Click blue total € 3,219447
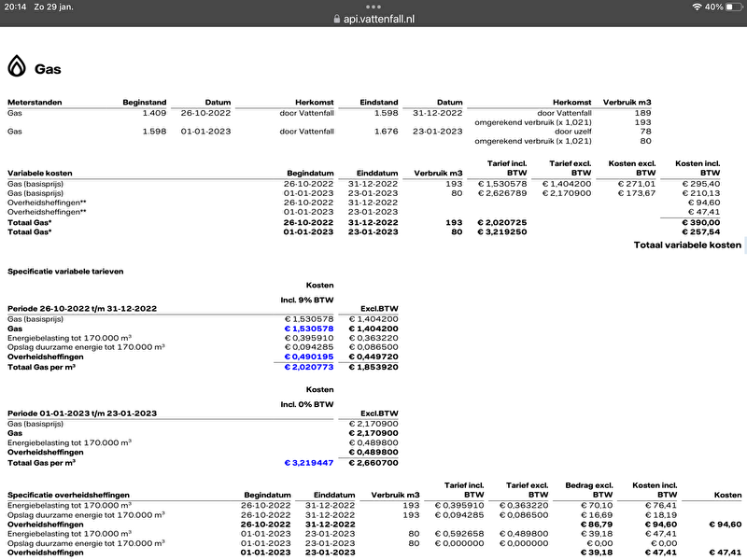 point(309,463)
